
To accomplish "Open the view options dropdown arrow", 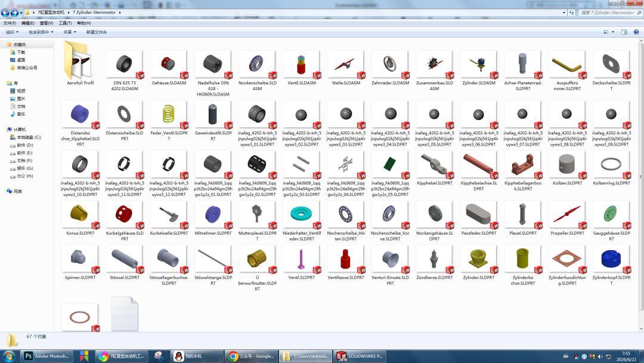I will 613,32.
